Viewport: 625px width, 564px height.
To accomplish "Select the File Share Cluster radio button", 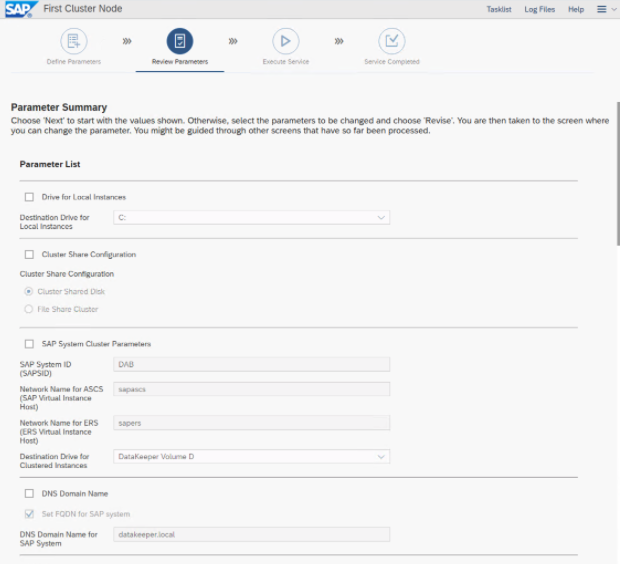I will [28, 309].
